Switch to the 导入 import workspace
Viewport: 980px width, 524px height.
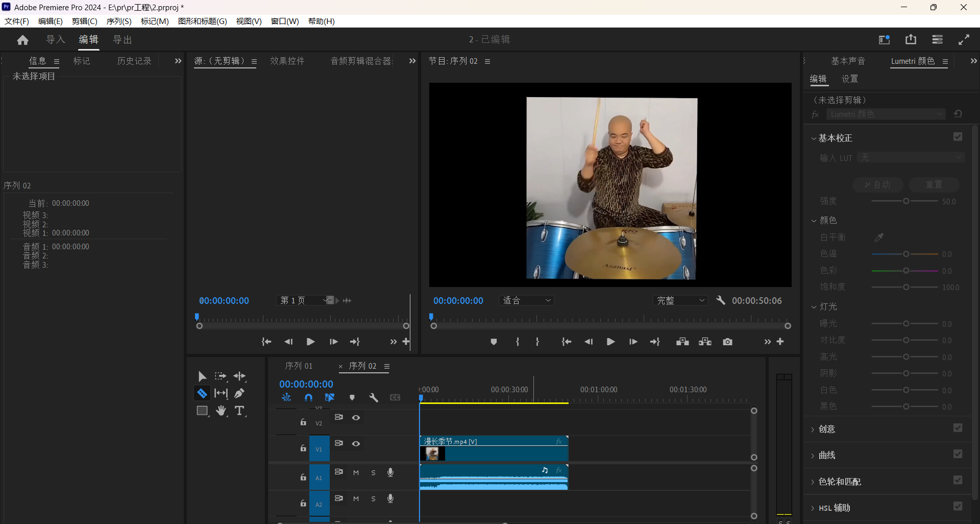[x=56, y=40]
